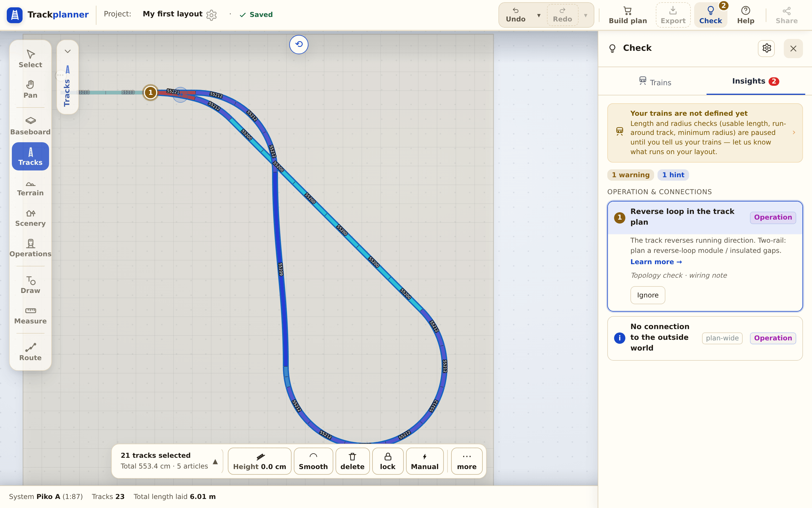Open the Help menu
The height and width of the screenshot is (508, 812).
(x=745, y=15)
